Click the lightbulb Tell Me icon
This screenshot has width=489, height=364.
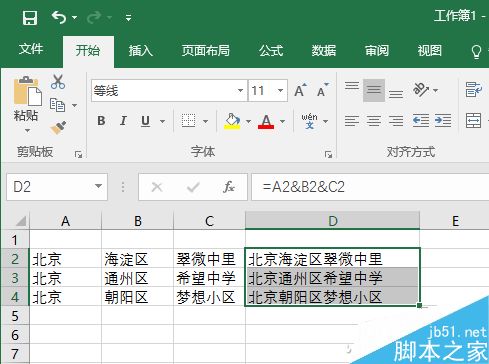(x=476, y=51)
